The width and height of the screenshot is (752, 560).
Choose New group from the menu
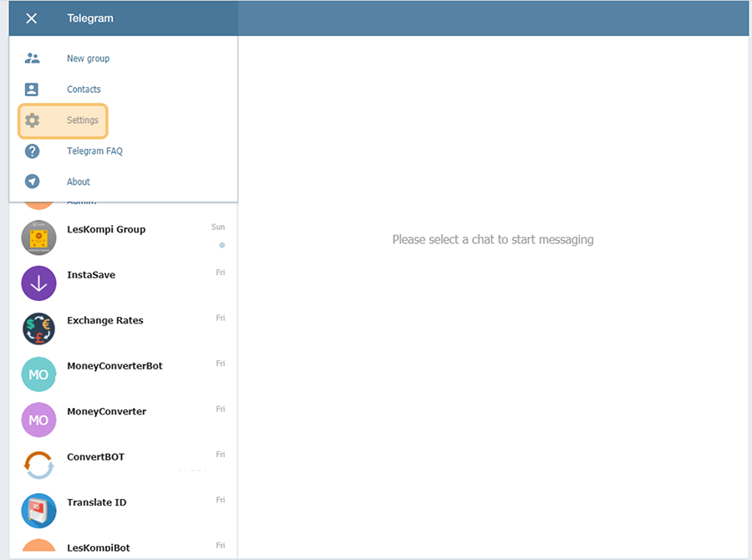pyautogui.click(x=89, y=59)
